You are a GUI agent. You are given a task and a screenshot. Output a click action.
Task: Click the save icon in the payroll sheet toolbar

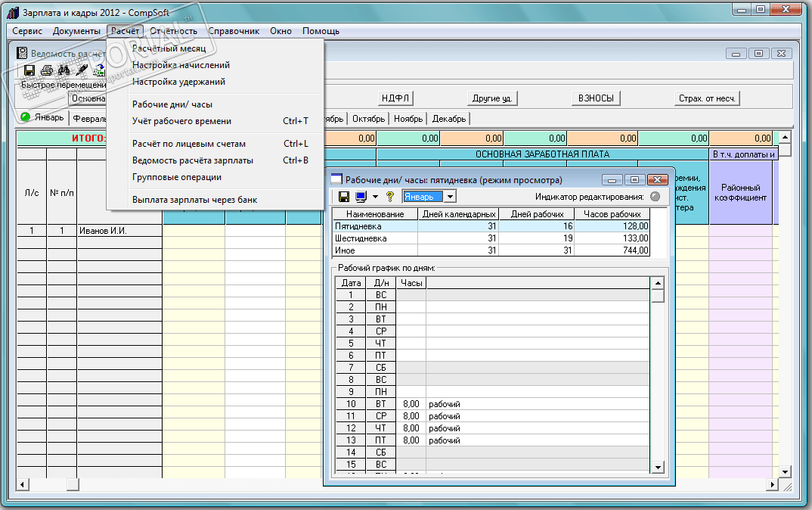[x=29, y=70]
